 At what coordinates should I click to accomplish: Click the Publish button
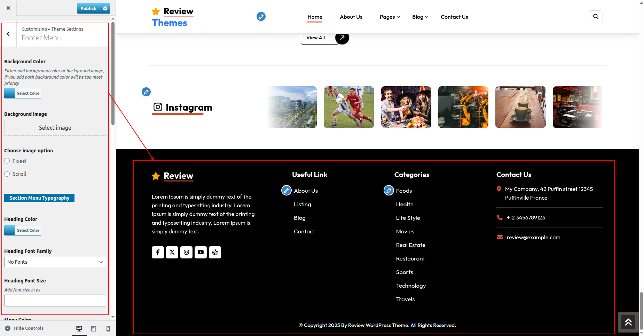point(88,8)
